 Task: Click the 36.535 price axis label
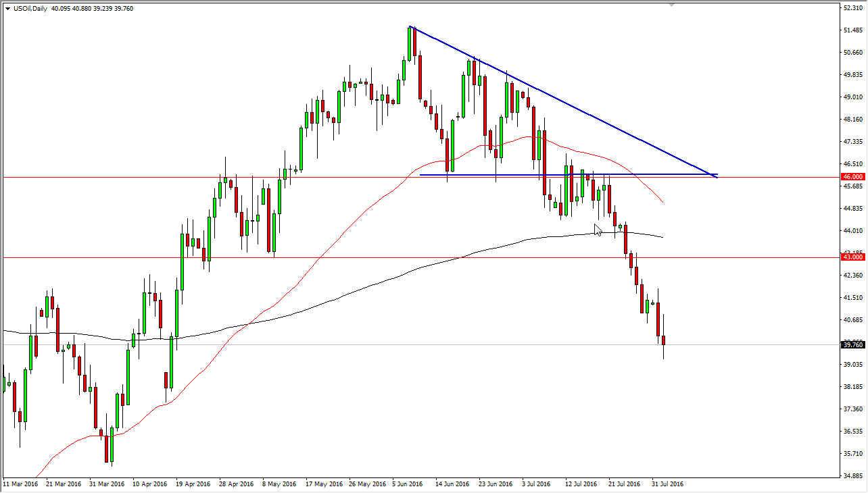point(853,432)
